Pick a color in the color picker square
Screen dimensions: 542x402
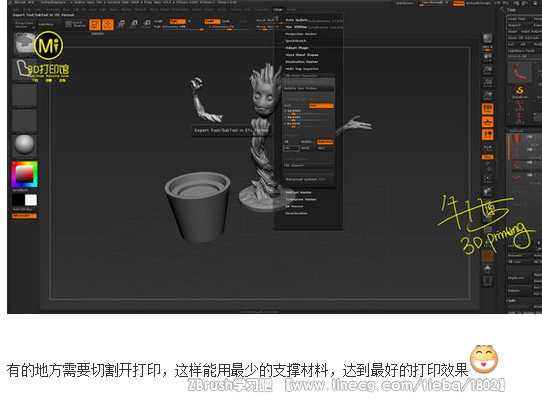24,174
